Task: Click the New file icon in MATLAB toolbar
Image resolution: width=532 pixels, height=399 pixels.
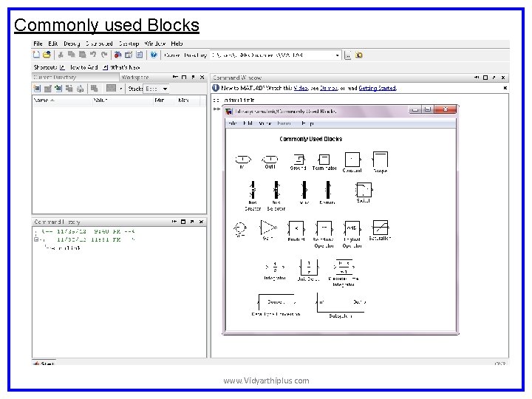Action: [x=36, y=55]
